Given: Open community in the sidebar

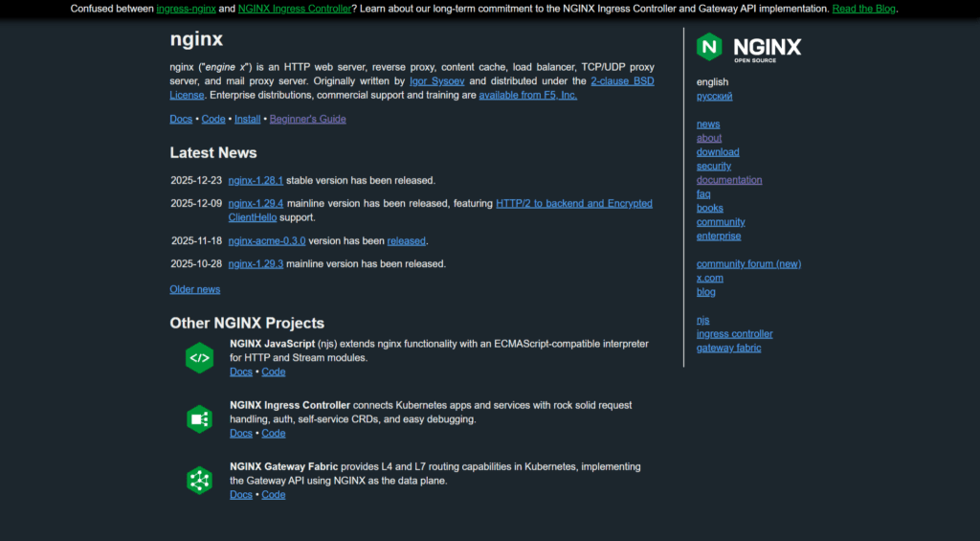Looking at the screenshot, I should 721,222.
